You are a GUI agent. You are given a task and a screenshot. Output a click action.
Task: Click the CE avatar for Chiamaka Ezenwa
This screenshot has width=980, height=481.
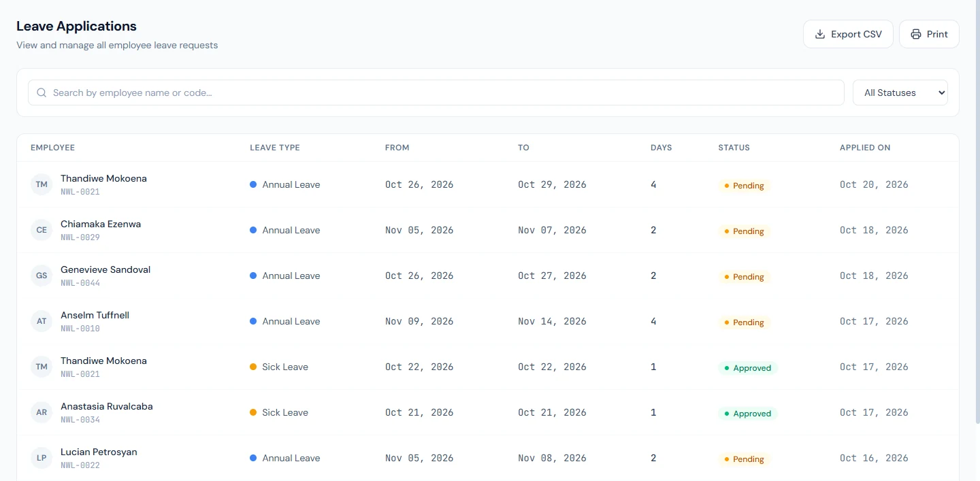point(42,230)
